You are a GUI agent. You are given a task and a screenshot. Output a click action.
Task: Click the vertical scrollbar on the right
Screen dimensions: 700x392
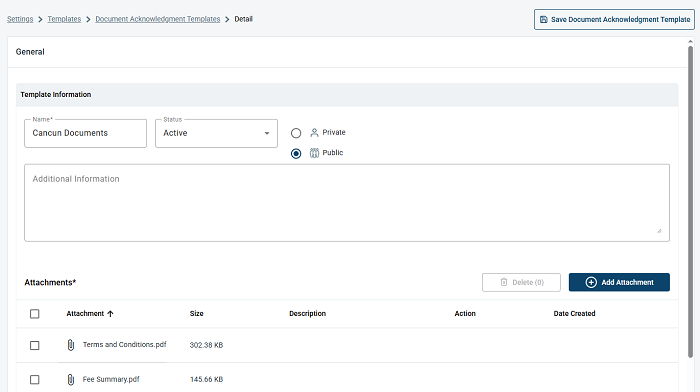coord(690,201)
